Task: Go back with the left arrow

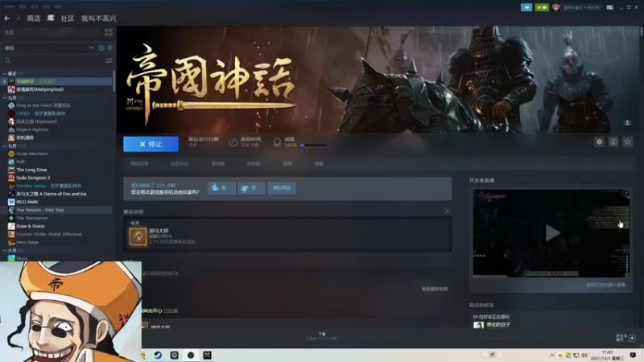Action: [x=6, y=19]
